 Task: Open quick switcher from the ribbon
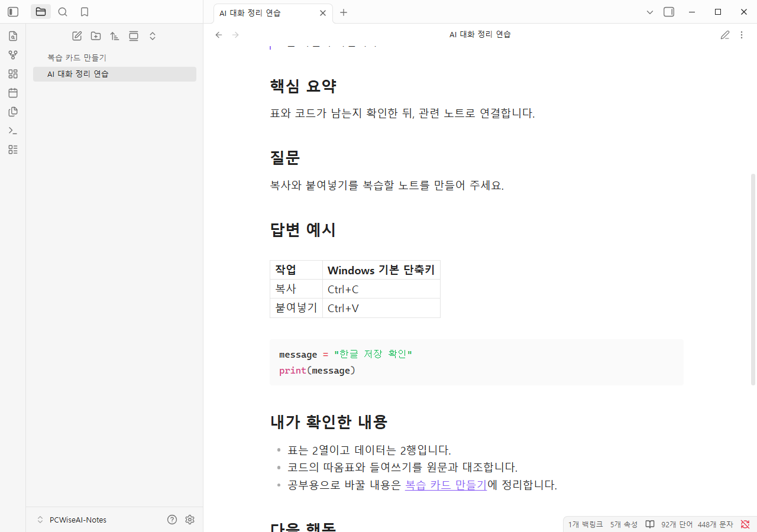[x=13, y=36]
